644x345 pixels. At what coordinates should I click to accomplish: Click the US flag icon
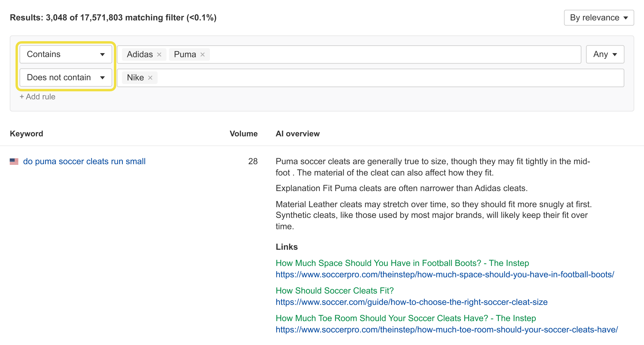coord(14,161)
